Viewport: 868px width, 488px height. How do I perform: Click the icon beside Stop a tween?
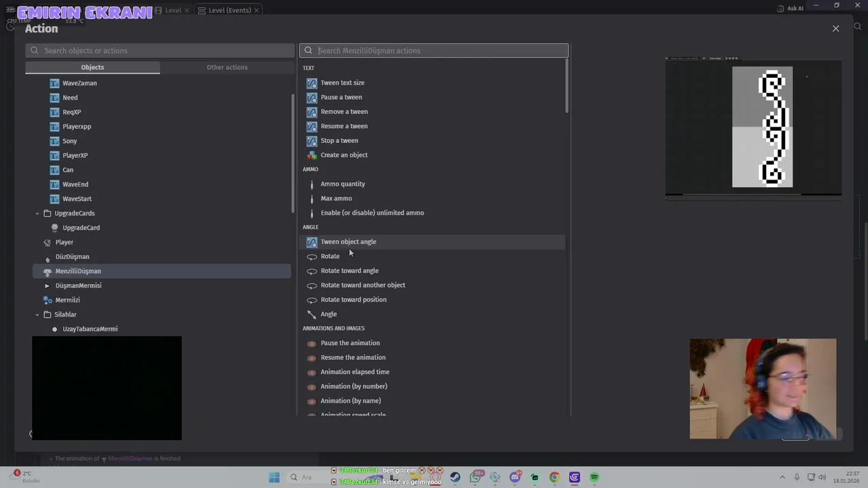[311, 140]
